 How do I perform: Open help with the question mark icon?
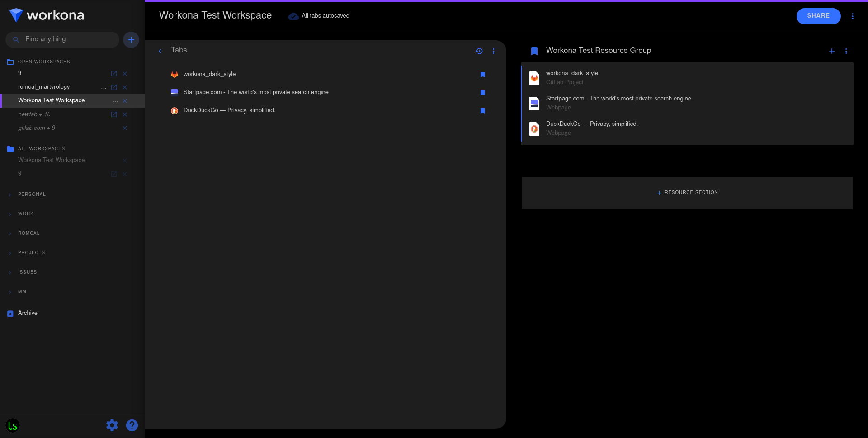pyautogui.click(x=132, y=425)
